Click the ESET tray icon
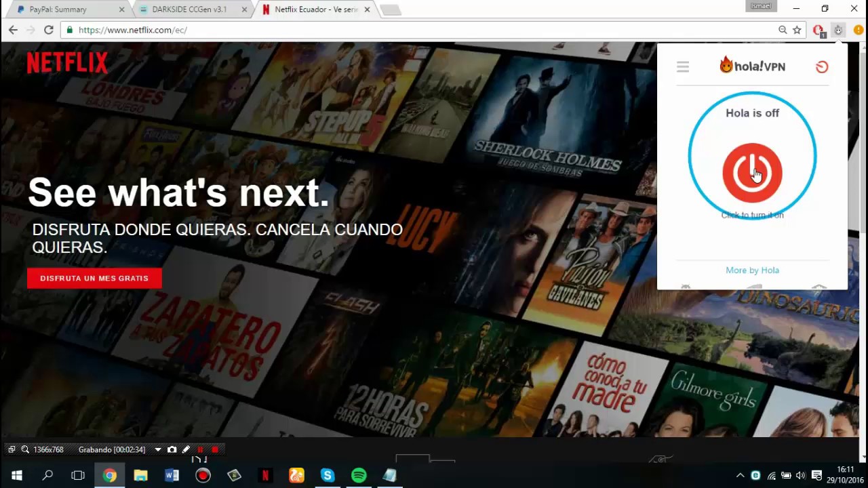 tap(755, 476)
